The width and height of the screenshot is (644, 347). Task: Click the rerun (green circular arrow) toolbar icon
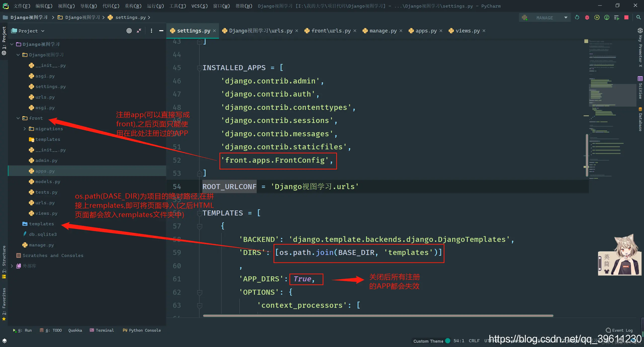click(x=577, y=17)
